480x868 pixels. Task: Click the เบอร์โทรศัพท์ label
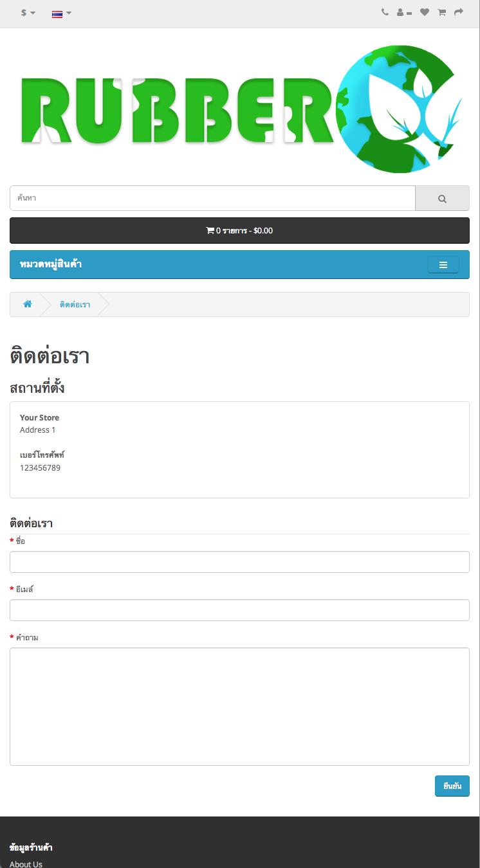tap(42, 455)
